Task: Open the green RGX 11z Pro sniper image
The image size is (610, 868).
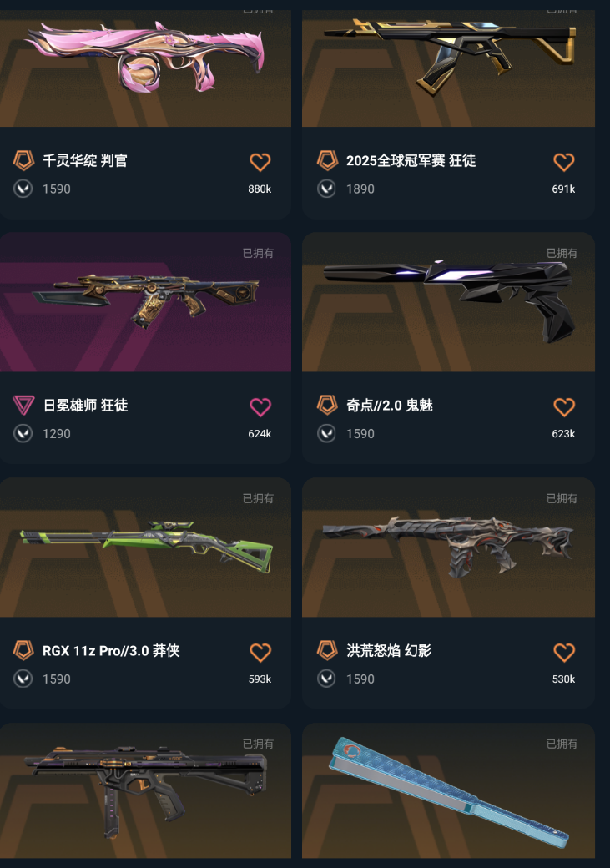Action: tap(145, 548)
